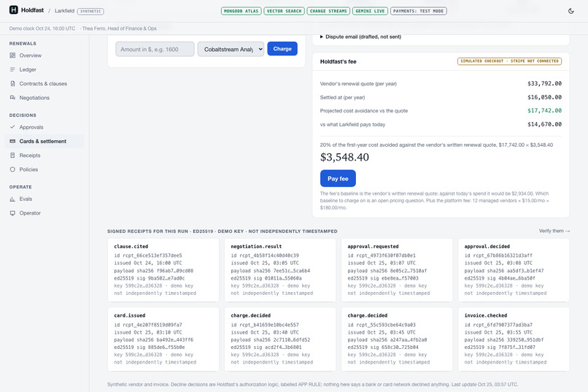
Task: Open Ledger from the lines icon
Action: (x=12, y=69)
